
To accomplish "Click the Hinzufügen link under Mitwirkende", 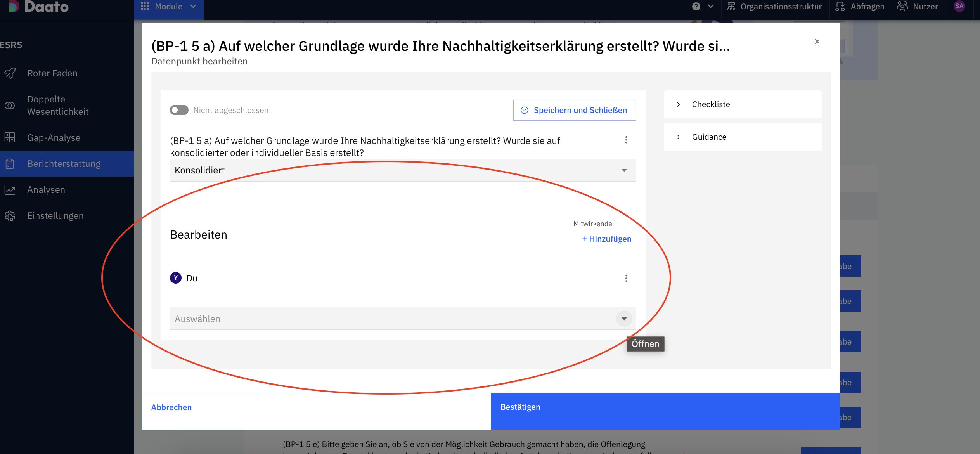I will (606, 239).
